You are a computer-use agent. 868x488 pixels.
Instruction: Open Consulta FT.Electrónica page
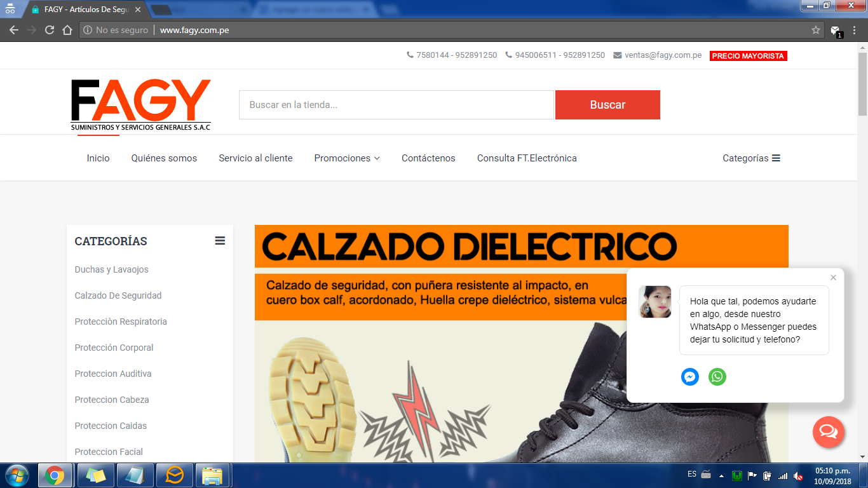[527, 158]
